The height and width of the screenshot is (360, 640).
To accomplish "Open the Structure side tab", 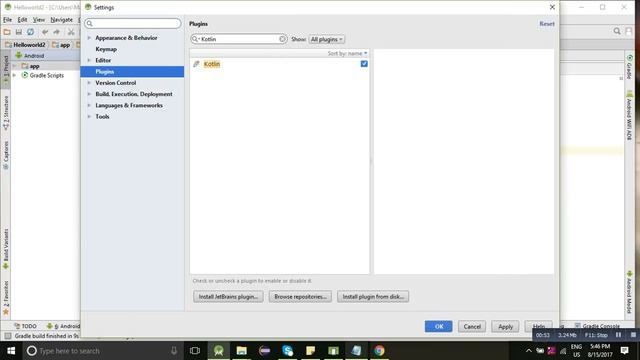I will pyautogui.click(x=6, y=113).
